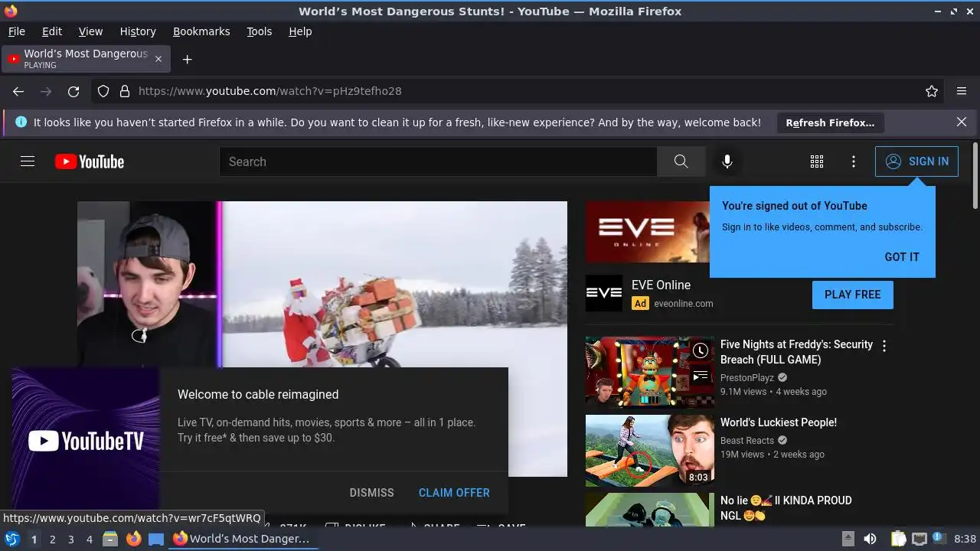980x551 pixels.
Task: Close the World's Most Dangerous tab
Action: click(x=158, y=59)
